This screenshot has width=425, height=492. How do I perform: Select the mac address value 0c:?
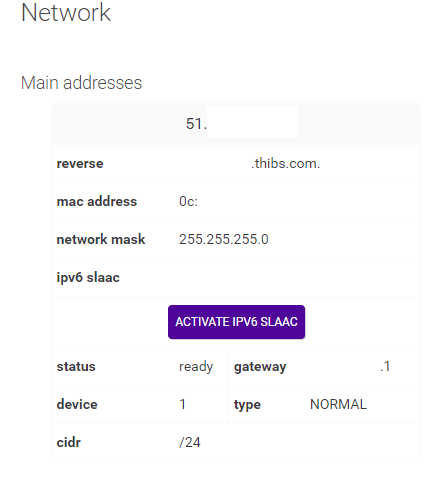coord(188,202)
